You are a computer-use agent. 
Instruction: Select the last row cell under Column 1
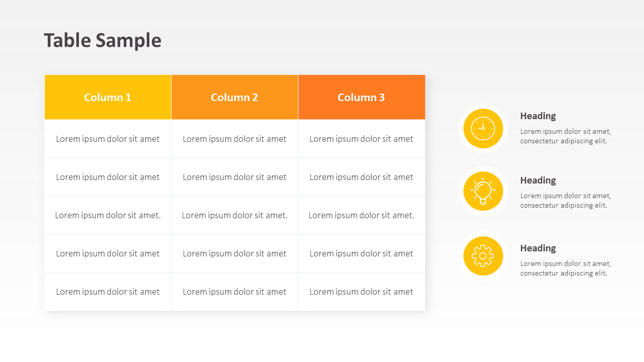(x=108, y=292)
